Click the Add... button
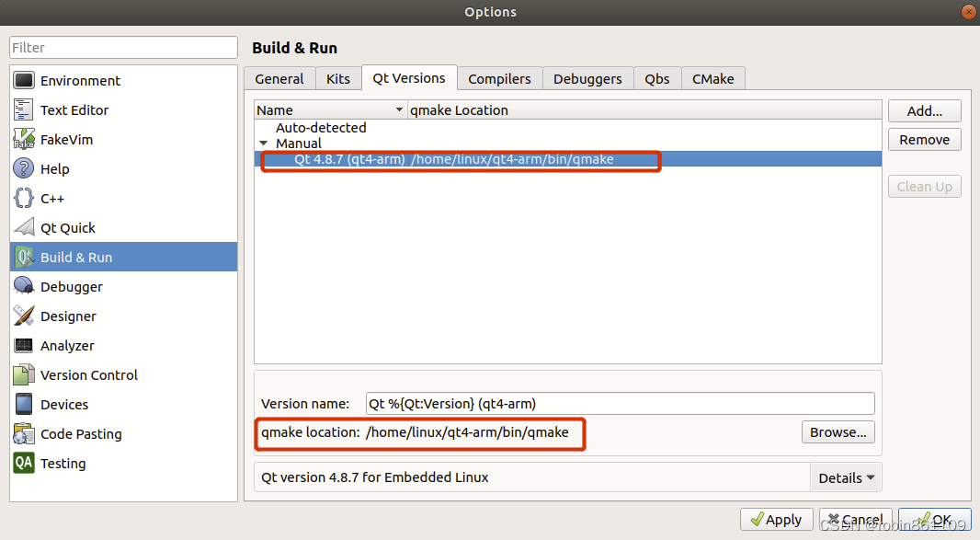Screen dimensions: 980x540 click(x=924, y=110)
